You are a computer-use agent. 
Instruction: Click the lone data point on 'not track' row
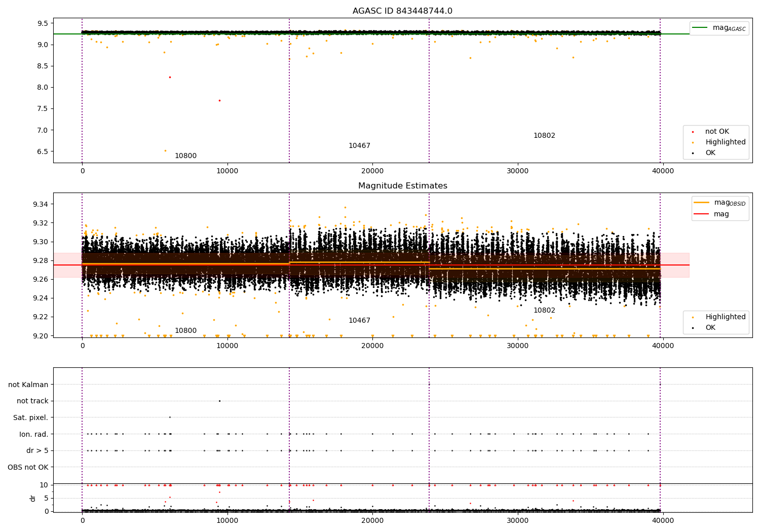219,401
